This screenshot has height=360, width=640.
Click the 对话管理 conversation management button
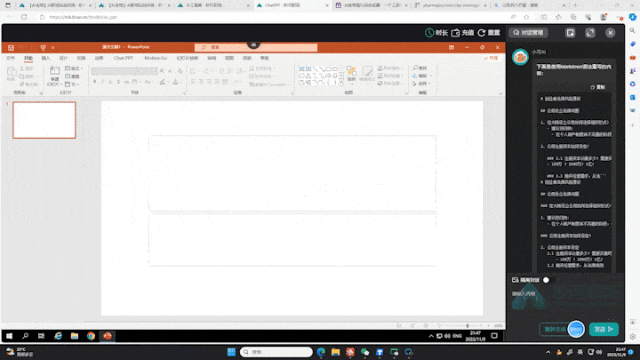528,33
